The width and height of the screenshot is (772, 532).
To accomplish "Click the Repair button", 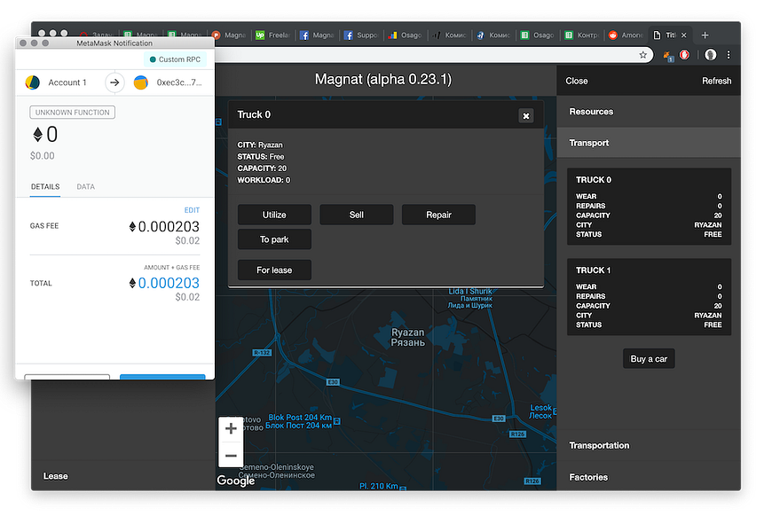I will pyautogui.click(x=438, y=215).
